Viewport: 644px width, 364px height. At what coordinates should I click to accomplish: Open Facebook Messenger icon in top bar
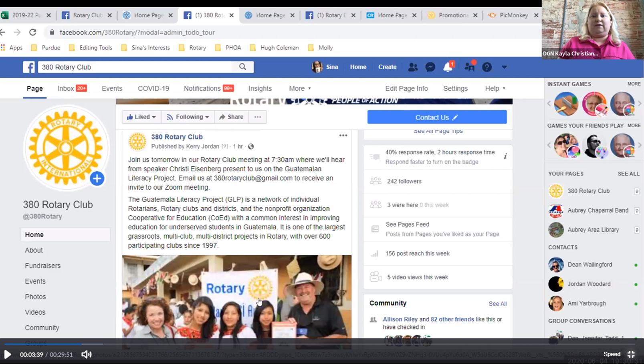[x=430, y=67]
